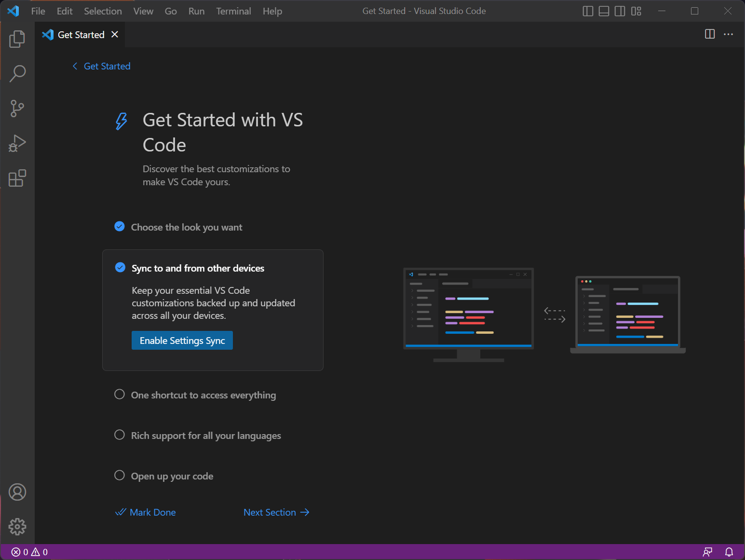Image resolution: width=745 pixels, height=560 pixels.
Task: Click the settings sync illustration image
Action: (544, 314)
